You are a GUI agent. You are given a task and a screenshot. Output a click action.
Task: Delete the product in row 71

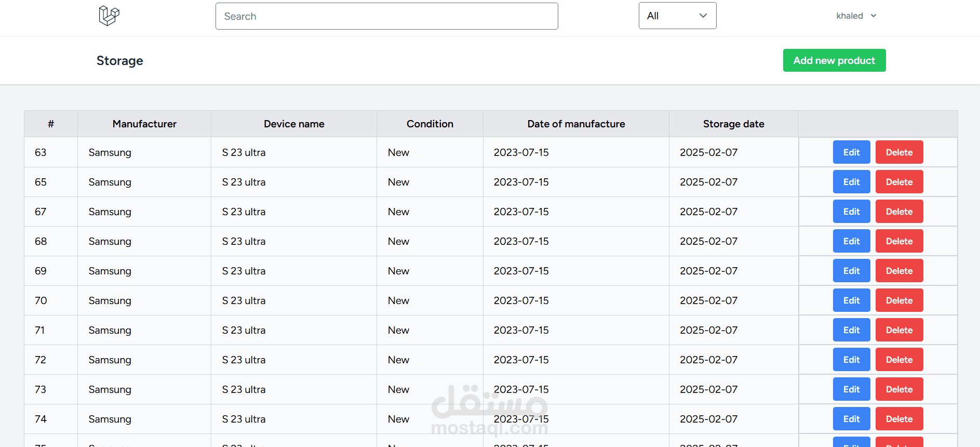pyautogui.click(x=899, y=330)
